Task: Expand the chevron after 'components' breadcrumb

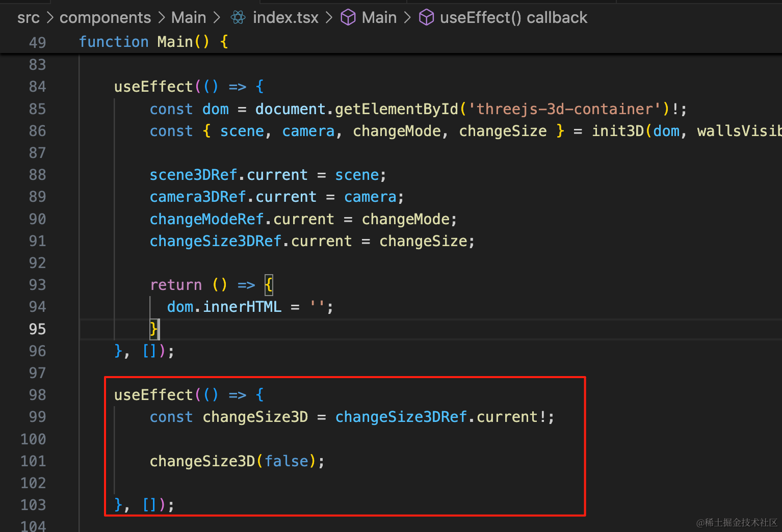Action: point(162,18)
